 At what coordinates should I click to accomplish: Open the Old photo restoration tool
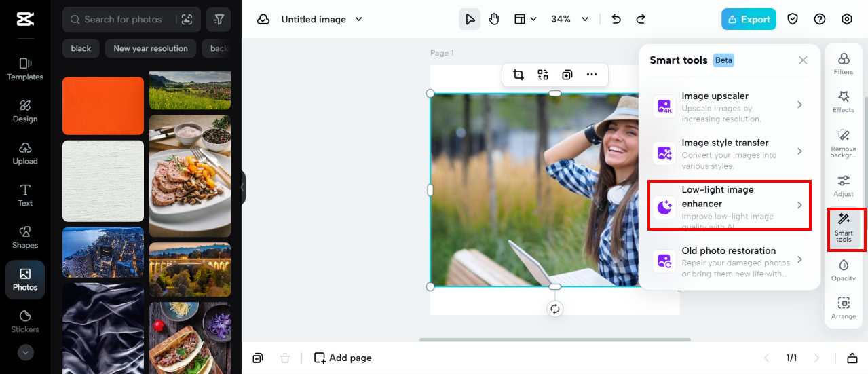point(730,260)
